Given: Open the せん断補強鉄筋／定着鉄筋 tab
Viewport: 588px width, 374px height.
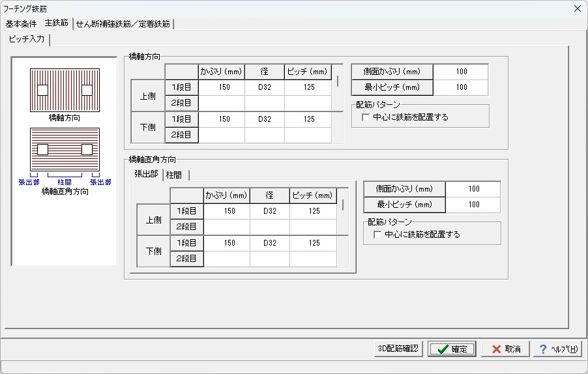Looking at the screenshot, I should click(x=123, y=24).
